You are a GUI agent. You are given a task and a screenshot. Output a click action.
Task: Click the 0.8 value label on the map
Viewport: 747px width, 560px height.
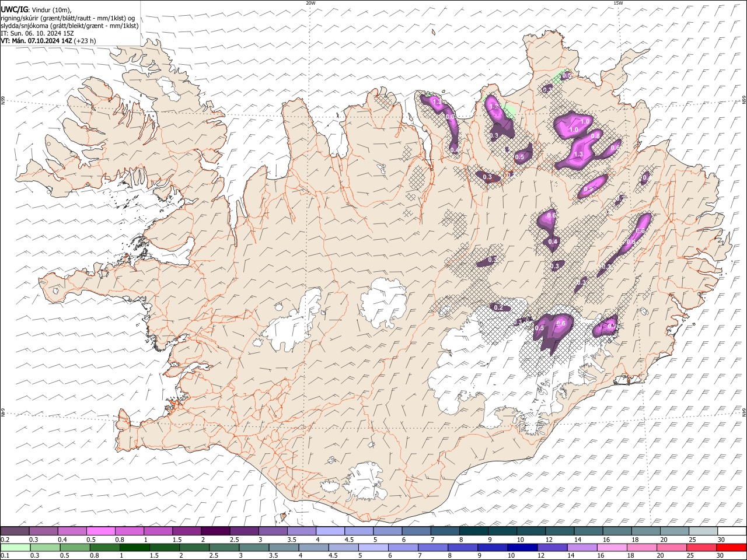(x=595, y=136)
